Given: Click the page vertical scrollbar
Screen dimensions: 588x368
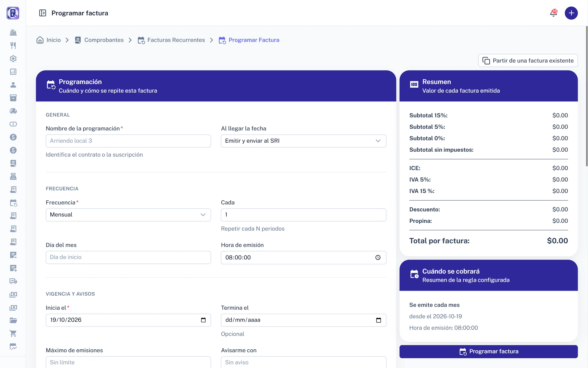Looking at the screenshot, I should click(587, 96).
